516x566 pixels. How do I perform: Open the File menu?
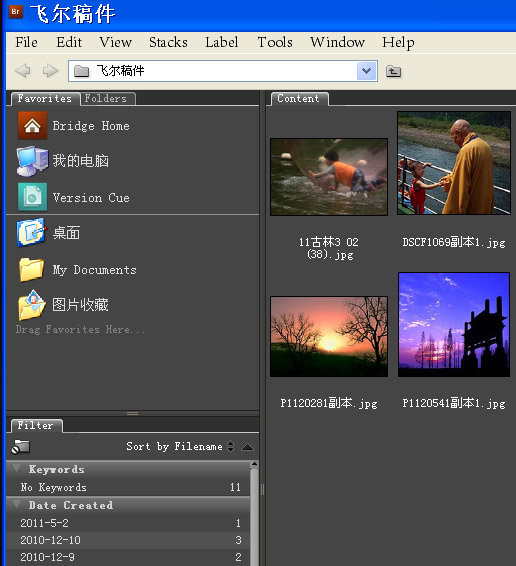tap(26, 42)
